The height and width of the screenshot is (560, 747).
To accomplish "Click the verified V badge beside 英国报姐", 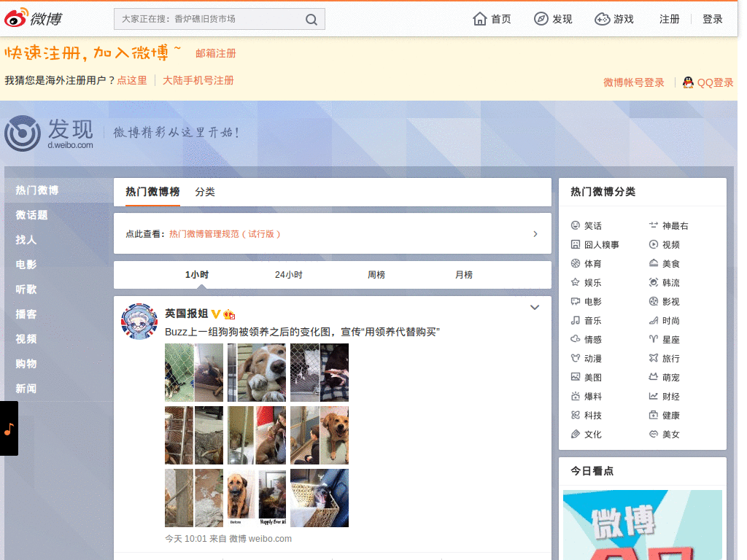I will 216,314.
